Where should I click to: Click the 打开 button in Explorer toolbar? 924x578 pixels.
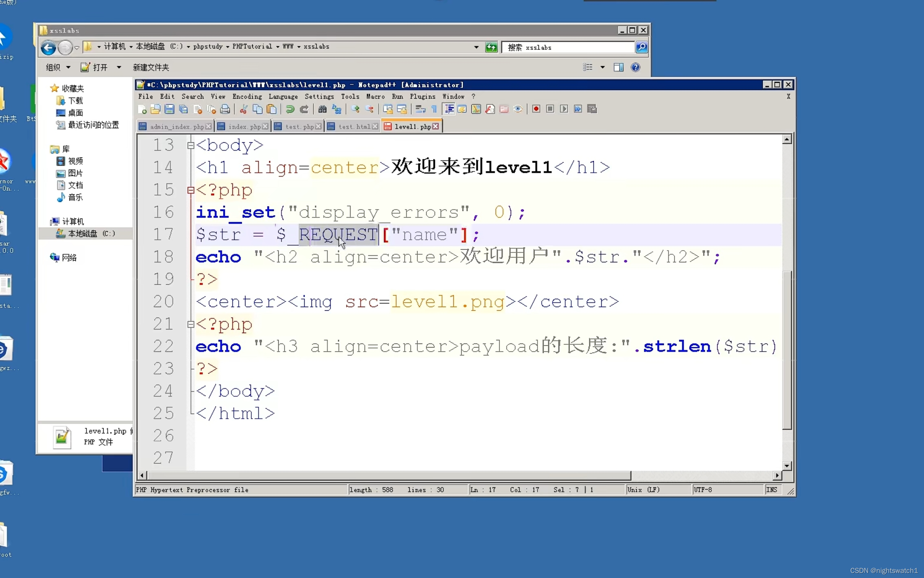click(x=94, y=68)
